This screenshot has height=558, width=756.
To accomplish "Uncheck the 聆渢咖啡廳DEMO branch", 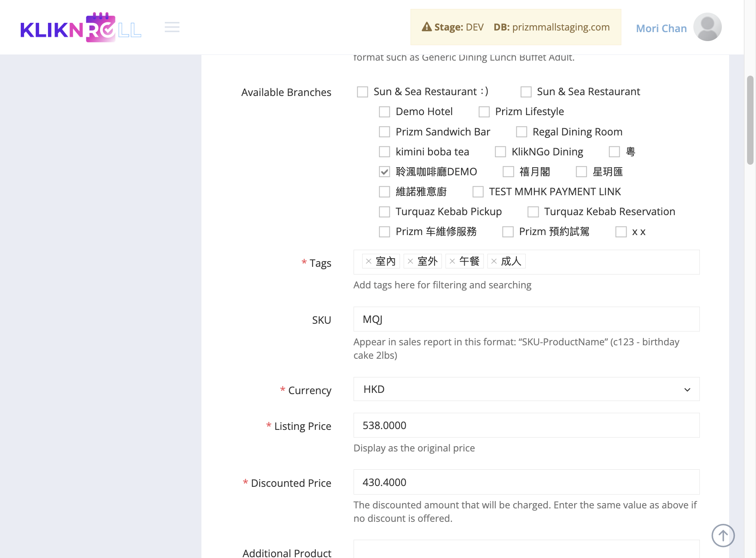I will click(x=385, y=172).
